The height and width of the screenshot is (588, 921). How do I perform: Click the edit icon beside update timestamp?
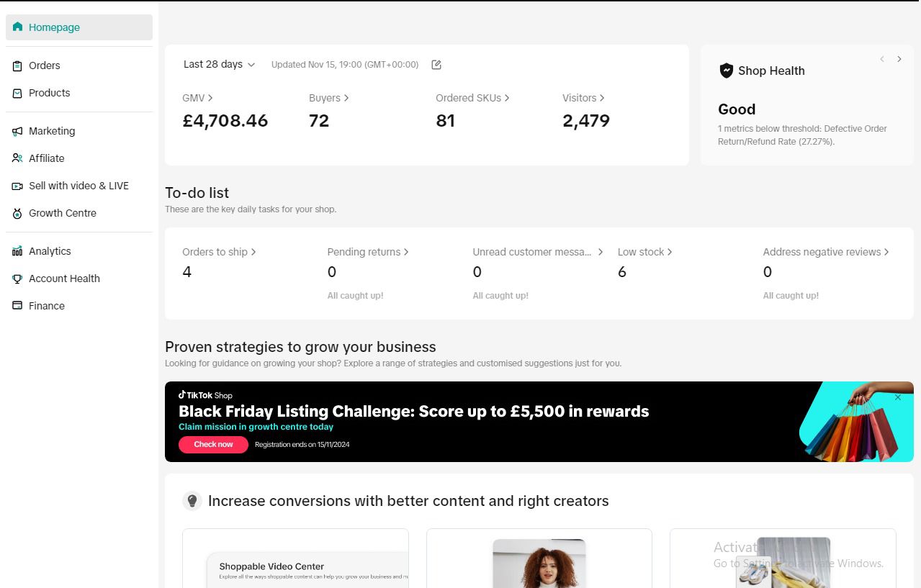(x=436, y=65)
